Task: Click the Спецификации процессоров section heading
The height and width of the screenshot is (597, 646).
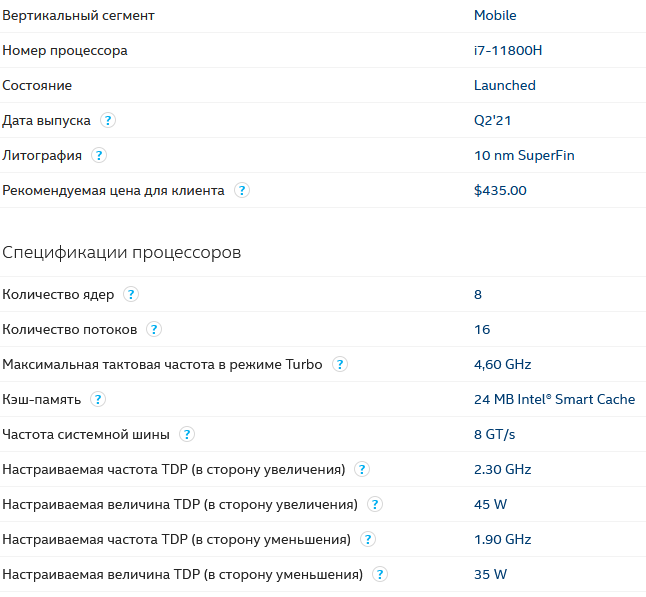Action: point(121,253)
